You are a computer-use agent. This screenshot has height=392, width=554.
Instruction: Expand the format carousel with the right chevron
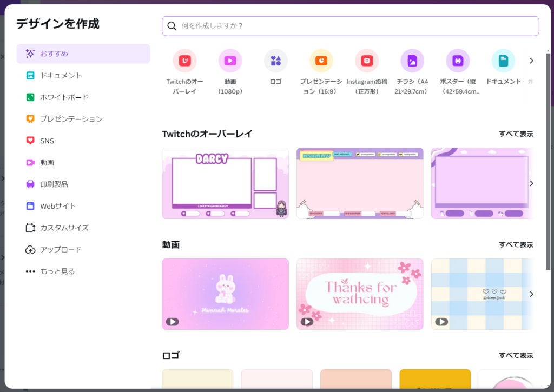(531, 61)
